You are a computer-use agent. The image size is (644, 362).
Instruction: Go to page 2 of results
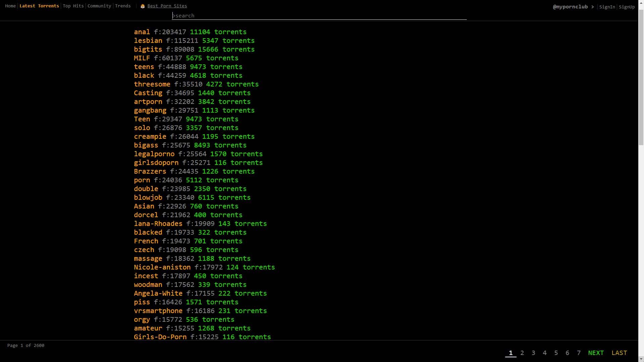(x=522, y=353)
